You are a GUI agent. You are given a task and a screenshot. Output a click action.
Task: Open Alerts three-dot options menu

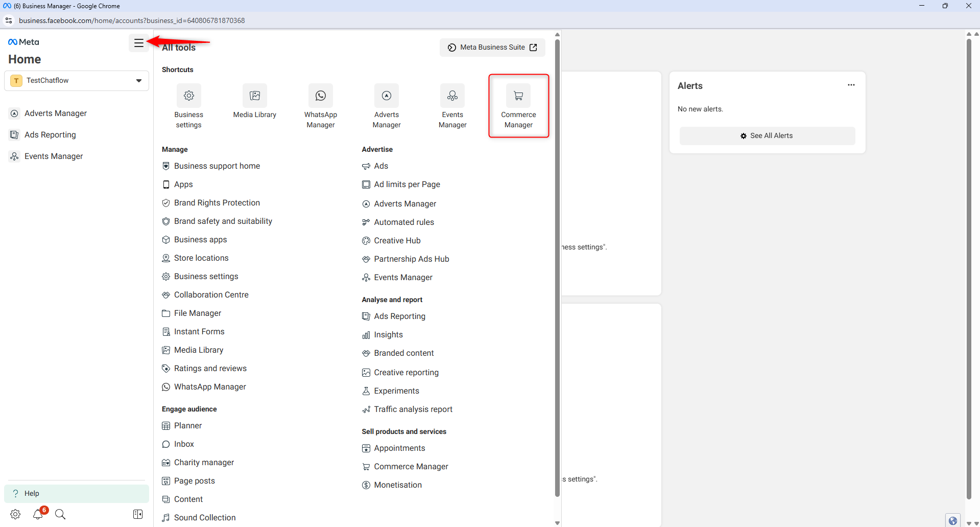[x=851, y=85]
